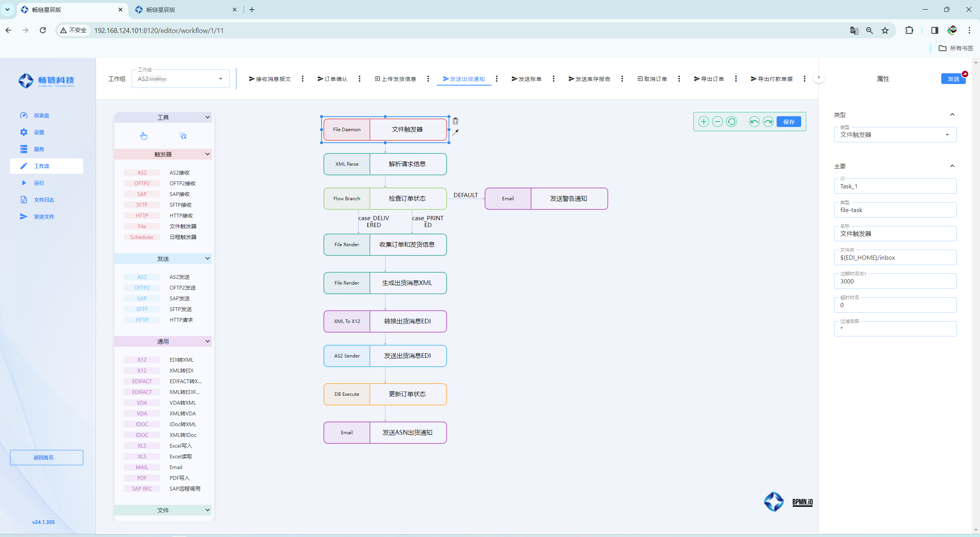Open 文件日志 in the sidebar
Image resolution: width=980 pixels, height=537 pixels.
coord(44,200)
